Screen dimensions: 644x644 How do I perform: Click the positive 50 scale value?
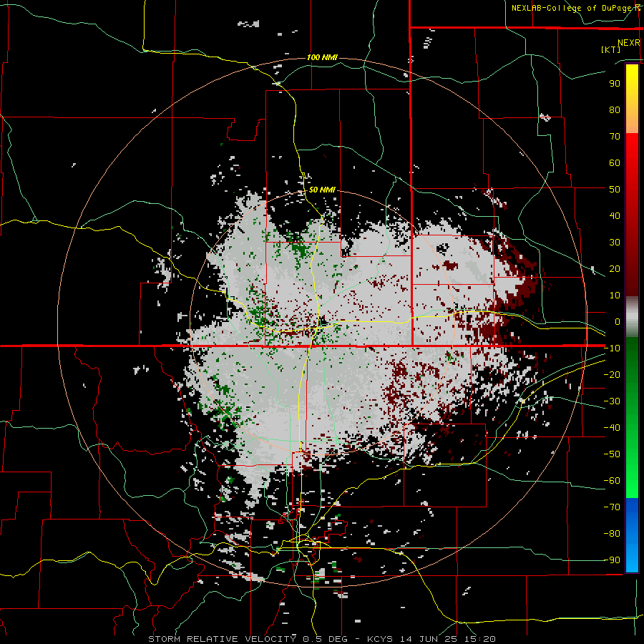pos(615,190)
